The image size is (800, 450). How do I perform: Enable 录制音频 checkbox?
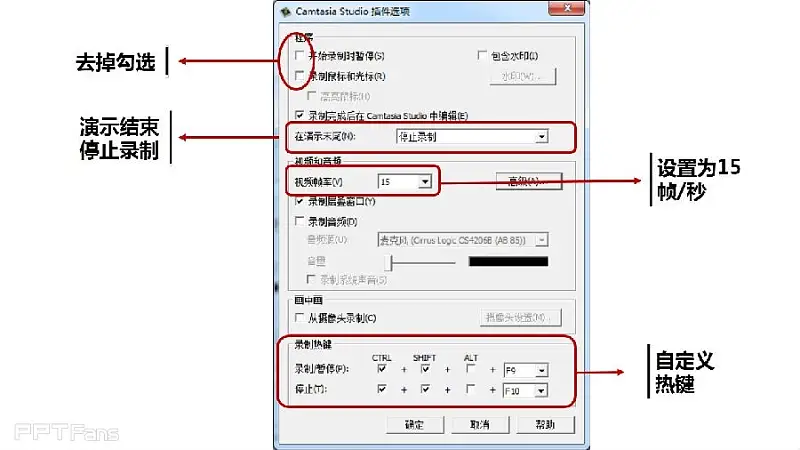[x=299, y=221]
